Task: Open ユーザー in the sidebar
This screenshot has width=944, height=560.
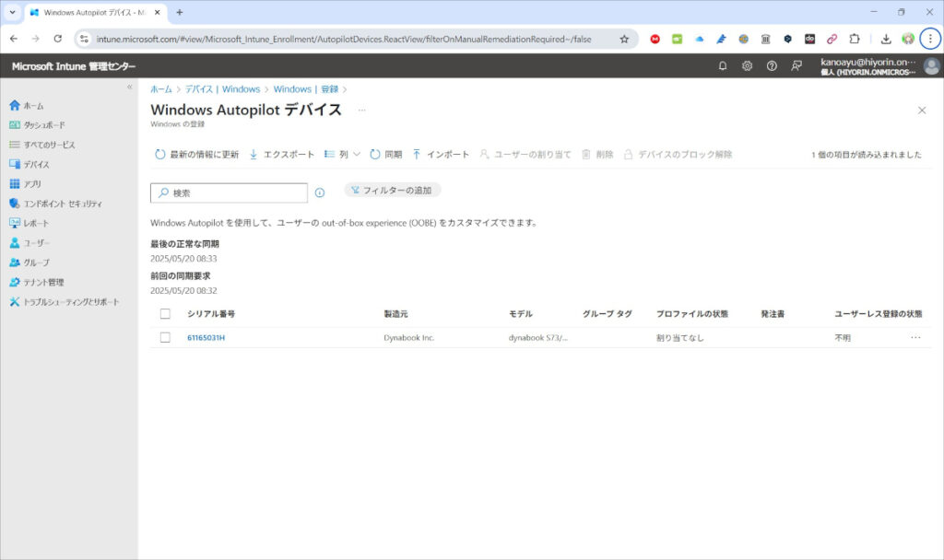Action: 29,243
